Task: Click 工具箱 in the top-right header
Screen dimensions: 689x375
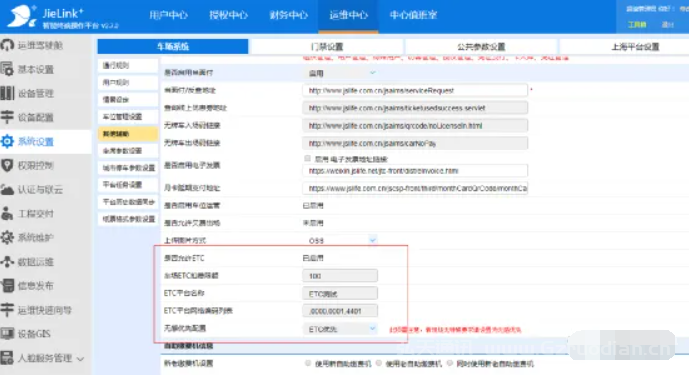Action: click(637, 25)
